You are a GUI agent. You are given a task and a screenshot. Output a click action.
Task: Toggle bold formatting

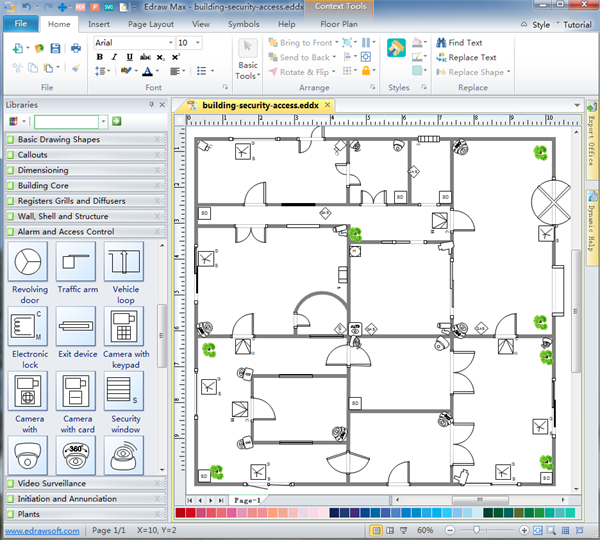[100, 57]
